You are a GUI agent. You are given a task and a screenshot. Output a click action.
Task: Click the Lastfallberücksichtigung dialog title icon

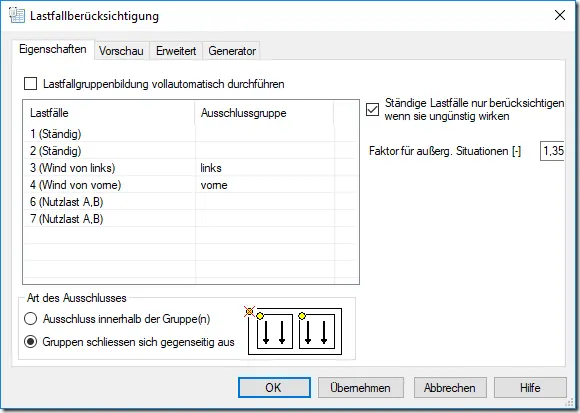click(17, 16)
